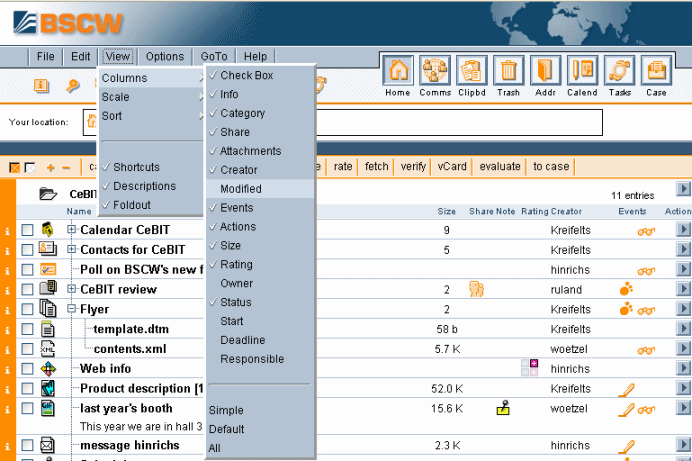The height and width of the screenshot is (461, 692).
Task: Check the box for message hinrichs
Action: coord(27,446)
